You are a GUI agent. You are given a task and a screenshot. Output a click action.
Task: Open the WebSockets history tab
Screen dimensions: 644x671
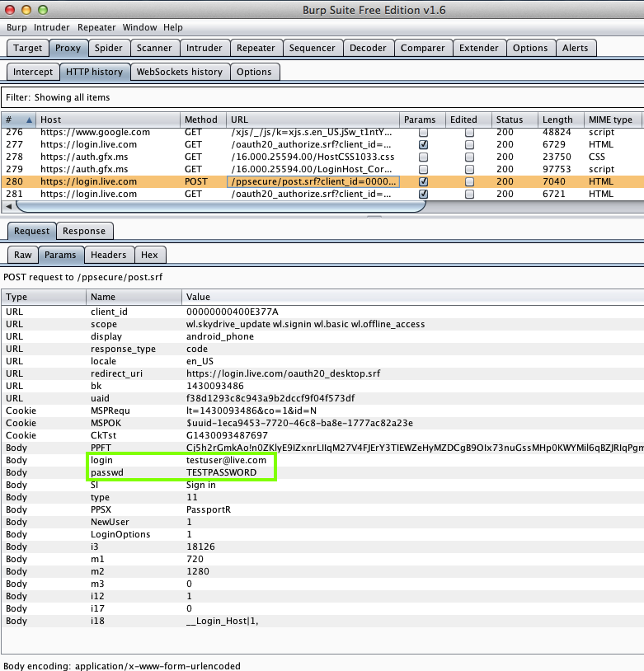pyautogui.click(x=179, y=72)
